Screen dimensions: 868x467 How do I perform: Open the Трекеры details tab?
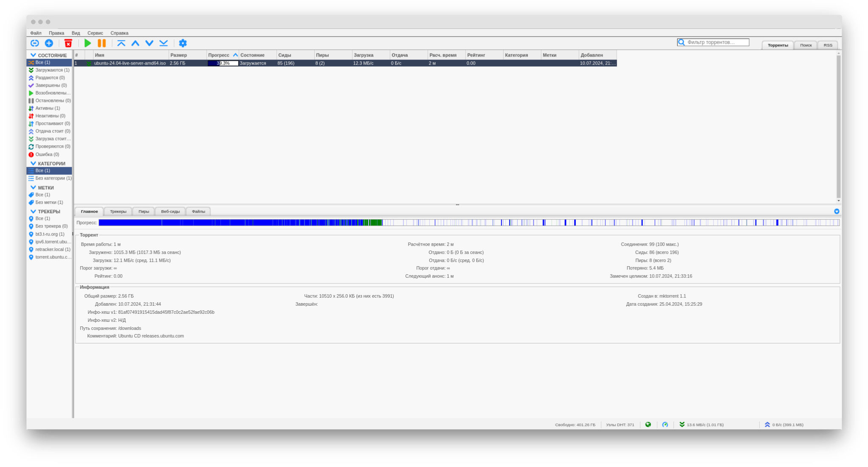click(x=118, y=211)
